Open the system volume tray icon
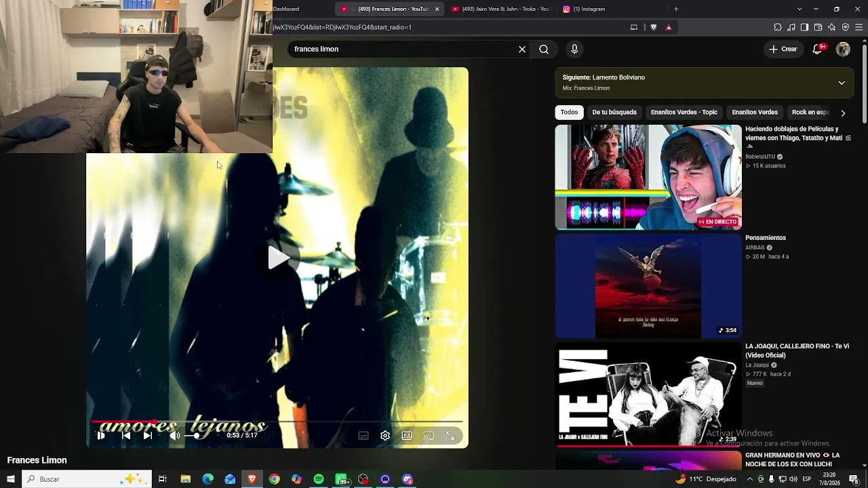 coord(793,479)
